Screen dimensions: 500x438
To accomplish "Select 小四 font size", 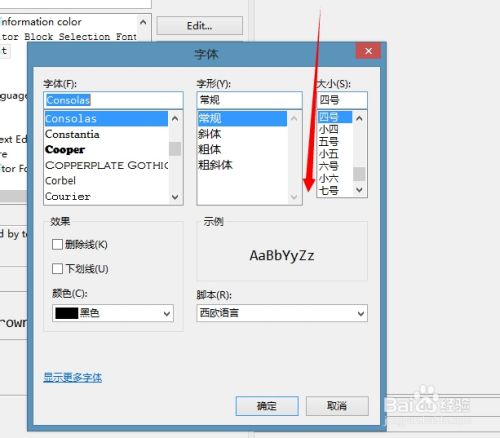I will (x=329, y=129).
